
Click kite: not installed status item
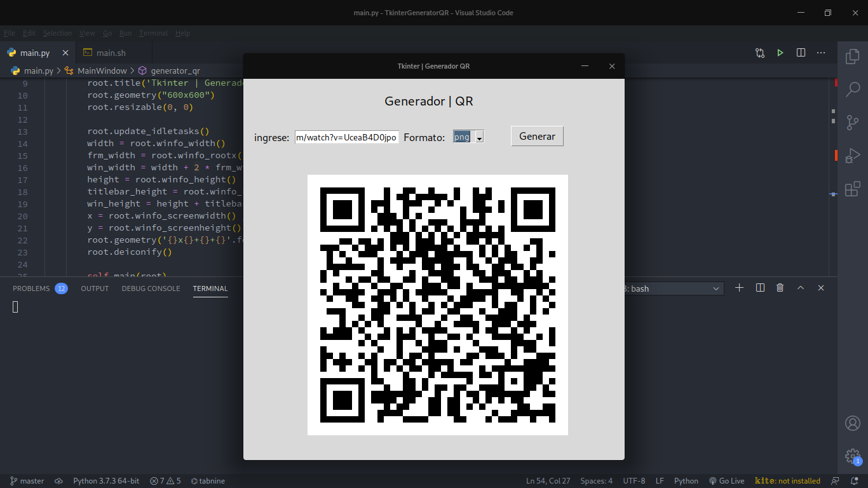tap(787, 481)
